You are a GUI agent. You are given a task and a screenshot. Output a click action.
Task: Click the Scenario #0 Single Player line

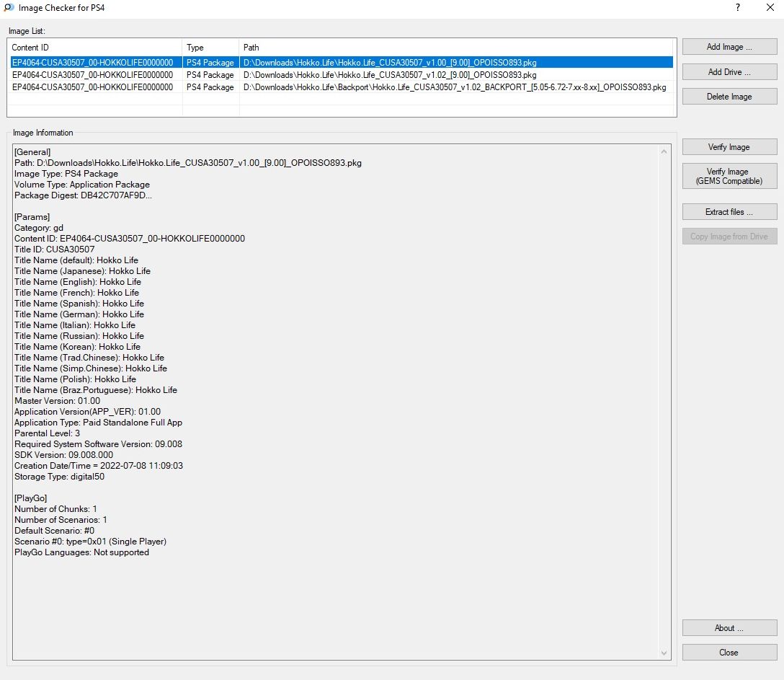pos(91,542)
